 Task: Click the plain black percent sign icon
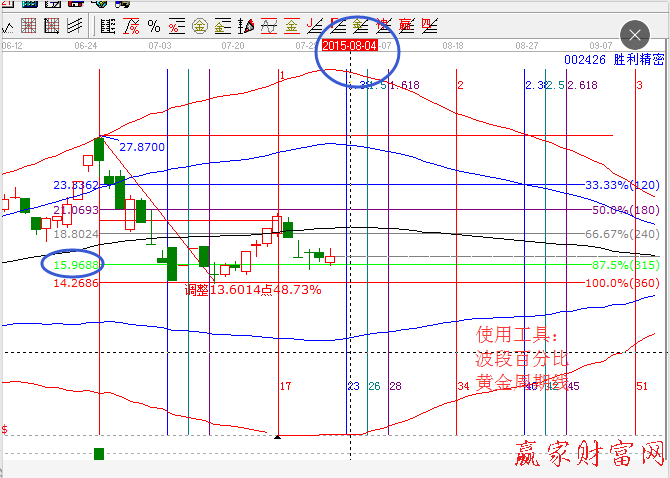pos(154,25)
